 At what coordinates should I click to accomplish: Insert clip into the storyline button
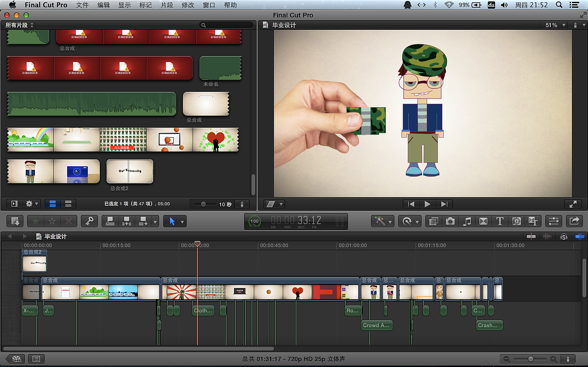[x=126, y=221]
